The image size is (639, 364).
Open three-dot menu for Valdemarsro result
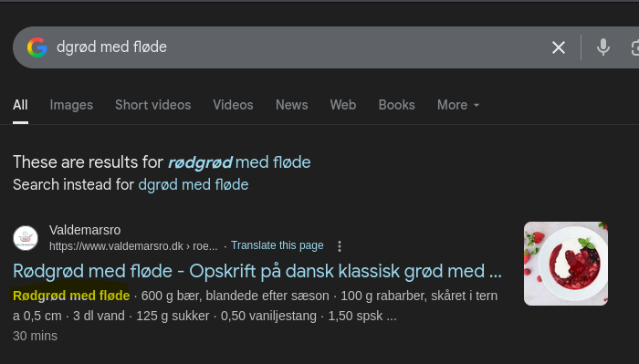[340, 246]
